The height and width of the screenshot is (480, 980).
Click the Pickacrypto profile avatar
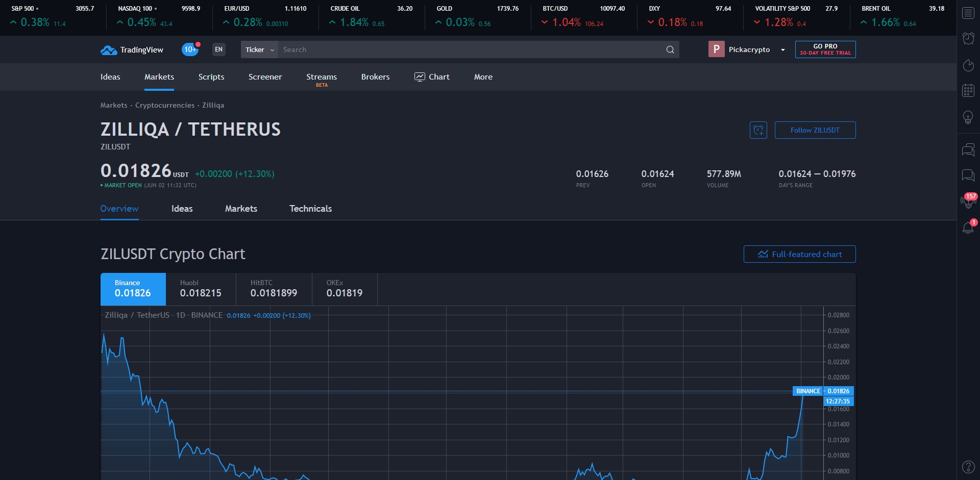(x=716, y=49)
